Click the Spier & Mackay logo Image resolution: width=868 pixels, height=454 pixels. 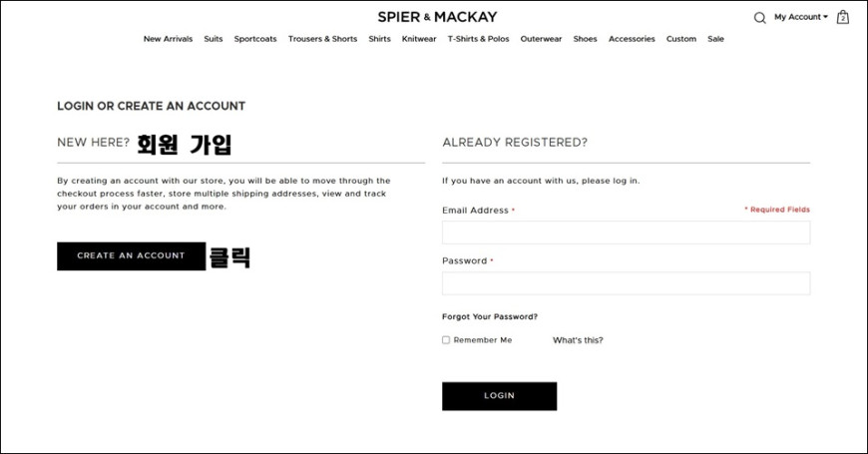click(x=437, y=17)
